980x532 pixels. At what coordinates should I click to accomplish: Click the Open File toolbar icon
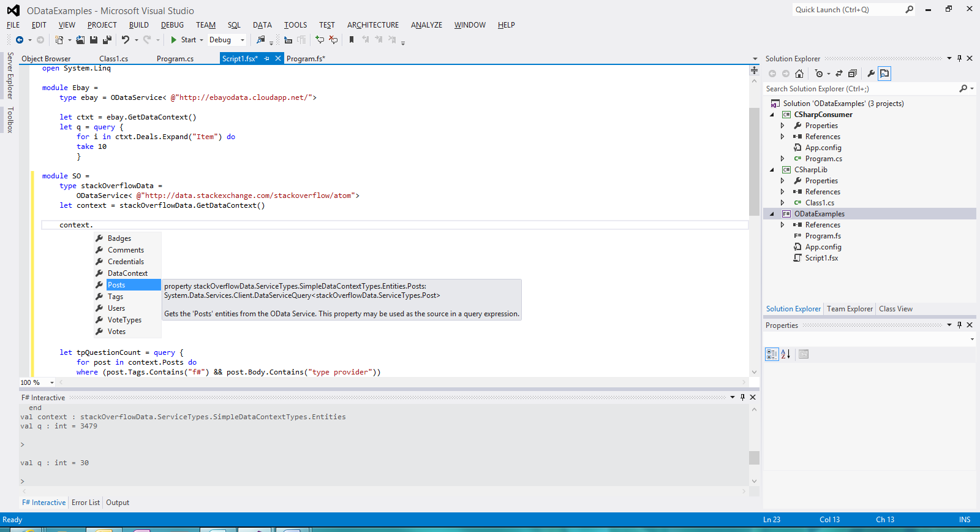[80, 40]
